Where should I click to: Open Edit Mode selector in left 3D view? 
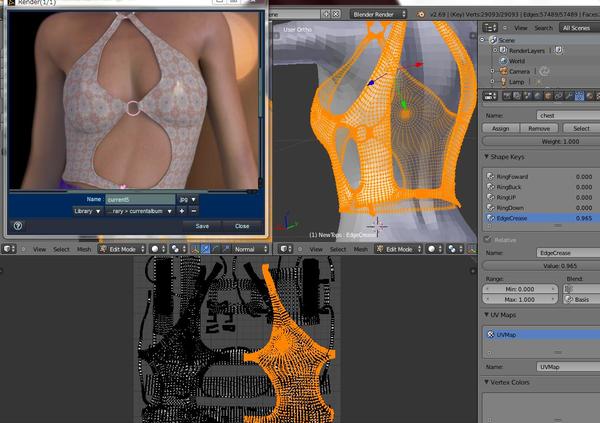[122, 249]
